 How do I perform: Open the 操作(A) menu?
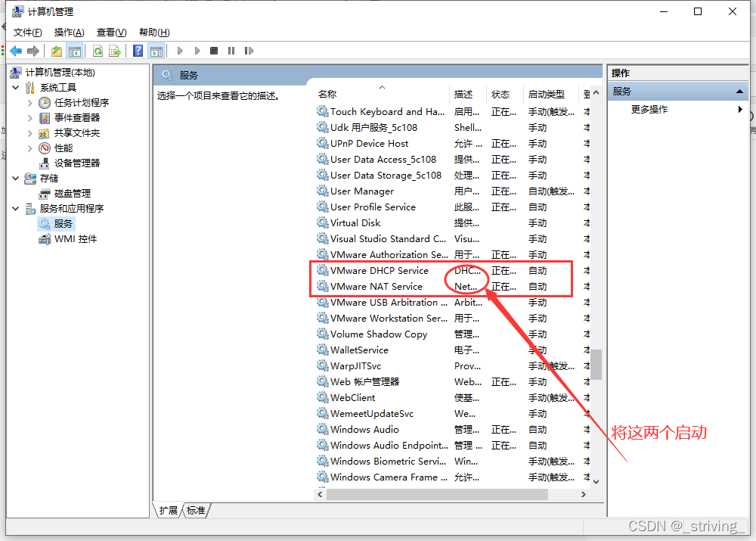pyautogui.click(x=70, y=33)
